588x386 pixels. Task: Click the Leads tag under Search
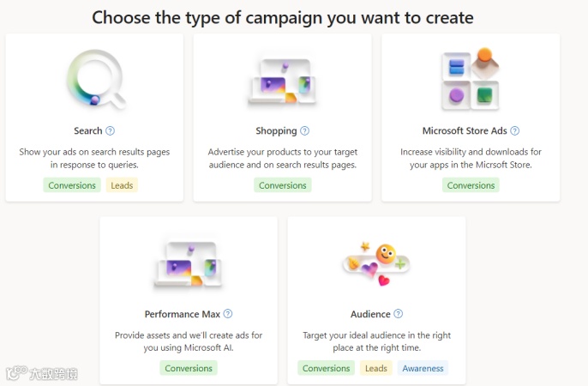[x=123, y=185]
